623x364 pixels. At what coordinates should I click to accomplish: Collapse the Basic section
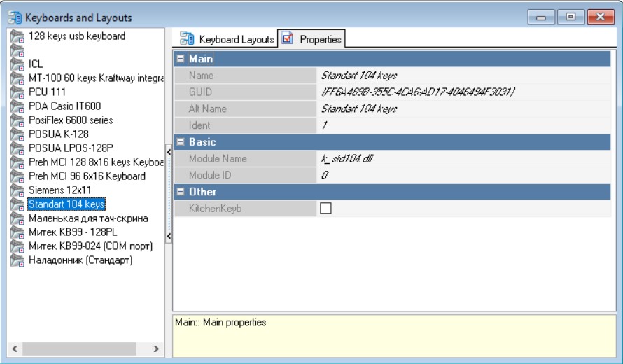(x=181, y=142)
